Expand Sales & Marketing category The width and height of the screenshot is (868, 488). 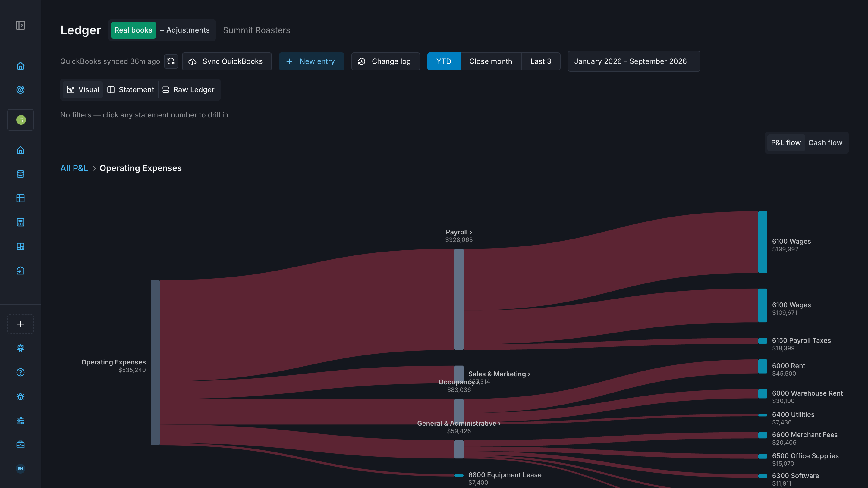click(499, 374)
